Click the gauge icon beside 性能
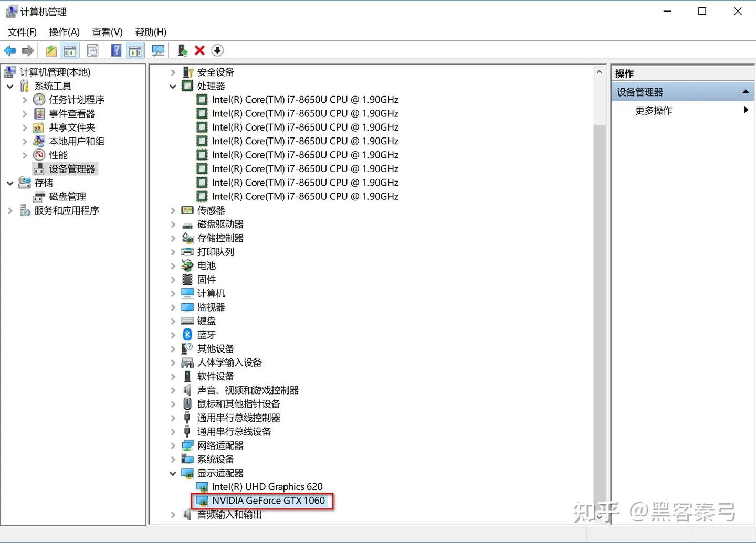 click(39, 155)
